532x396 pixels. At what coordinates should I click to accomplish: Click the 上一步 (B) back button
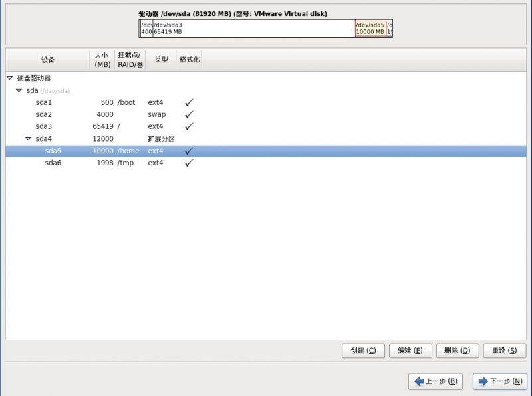click(434, 381)
